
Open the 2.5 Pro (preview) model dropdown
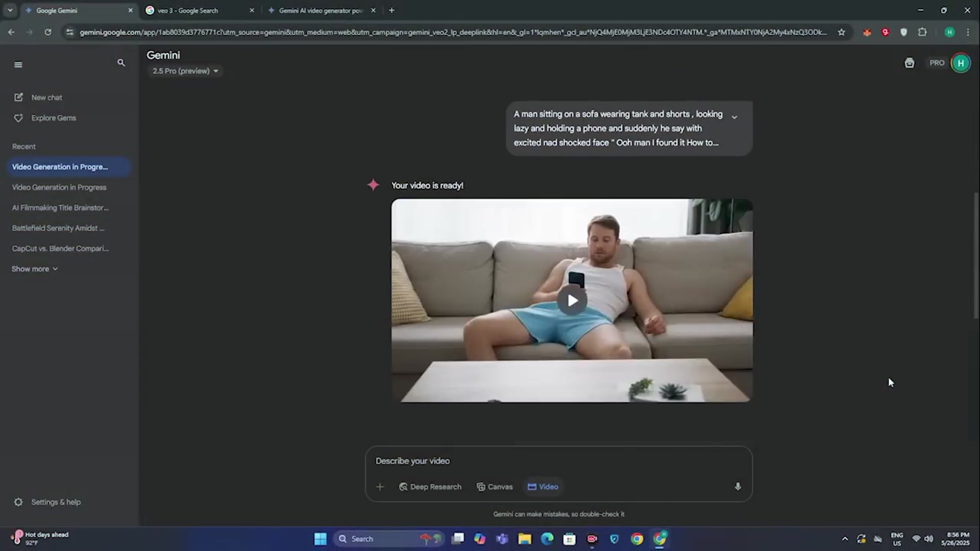point(185,71)
